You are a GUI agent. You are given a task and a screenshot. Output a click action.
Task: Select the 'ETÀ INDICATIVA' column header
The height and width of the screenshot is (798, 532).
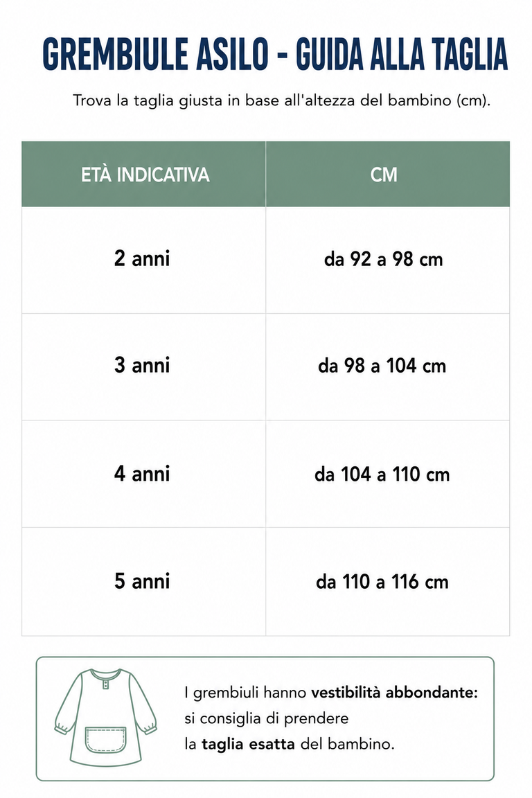(x=143, y=174)
